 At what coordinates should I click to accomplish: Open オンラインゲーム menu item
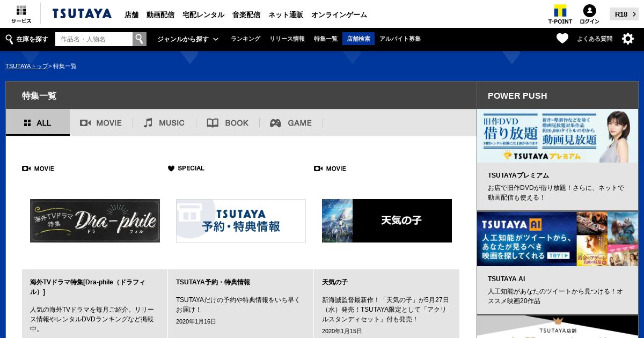tap(339, 14)
